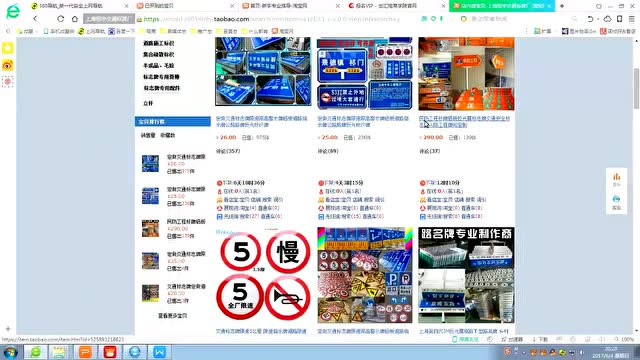Viewport: 640px width, 360px height.
Task: Open the Windows Start button
Action: pos(10,352)
